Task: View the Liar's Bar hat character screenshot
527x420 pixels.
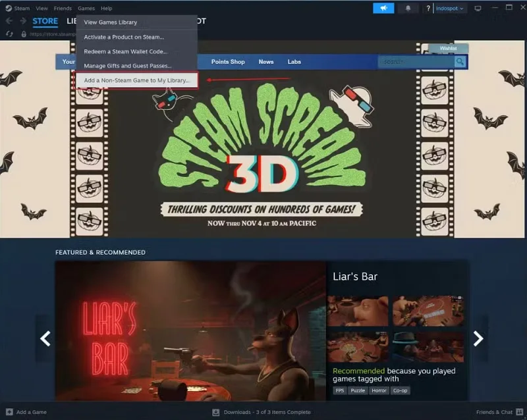Action: click(x=428, y=347)
